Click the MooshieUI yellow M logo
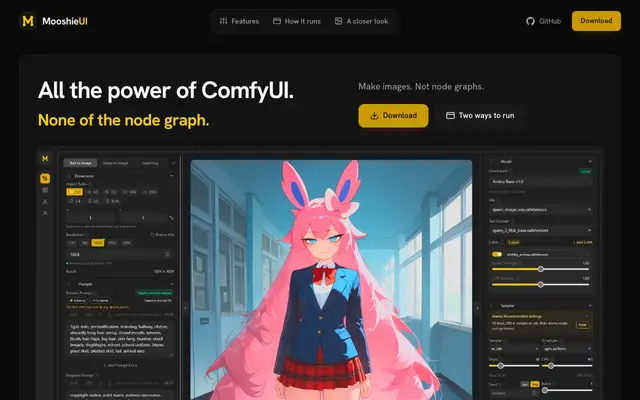Screen dimensions: 640x400 tap(28, 21)
